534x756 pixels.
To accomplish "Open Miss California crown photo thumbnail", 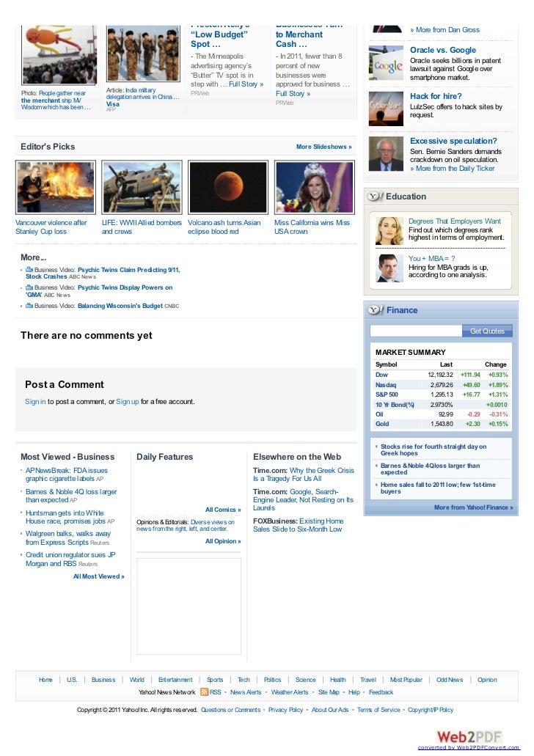I will click(x=315, y=187).
